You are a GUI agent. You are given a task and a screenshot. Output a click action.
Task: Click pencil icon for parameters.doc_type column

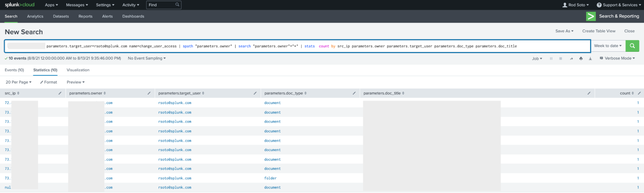(354, 93)
